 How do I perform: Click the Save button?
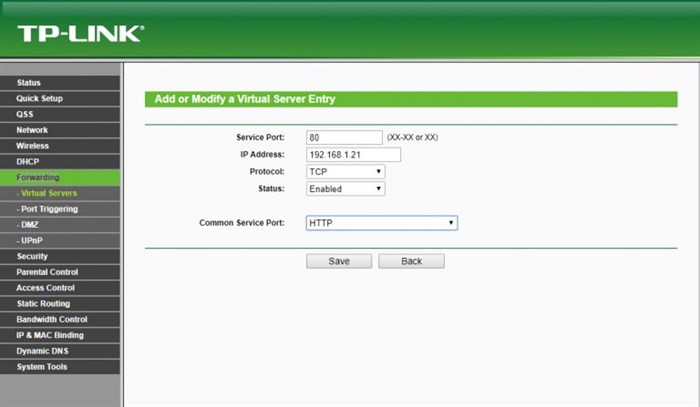[339, 261]
